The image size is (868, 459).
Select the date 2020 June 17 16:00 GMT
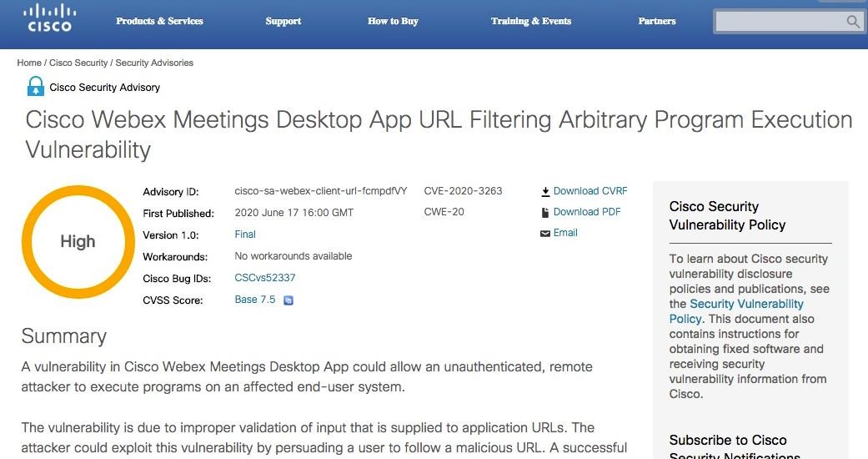[x=294, y=212]
